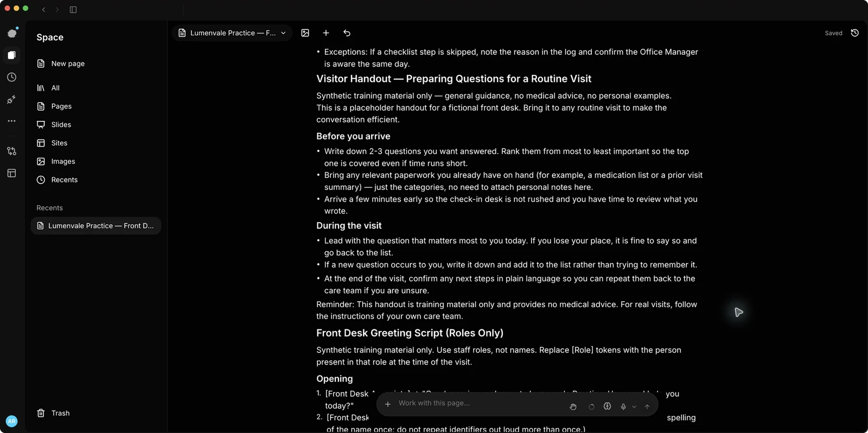The image size is (868, 433).
Task: Undo with the curved arrow icon
Action: pyautogui.click(x=347, y=33)
